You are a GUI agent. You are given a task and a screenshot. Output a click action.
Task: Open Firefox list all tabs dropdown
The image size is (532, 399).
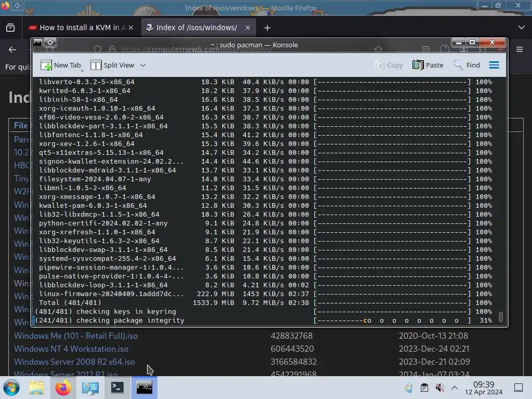point(522,28)
